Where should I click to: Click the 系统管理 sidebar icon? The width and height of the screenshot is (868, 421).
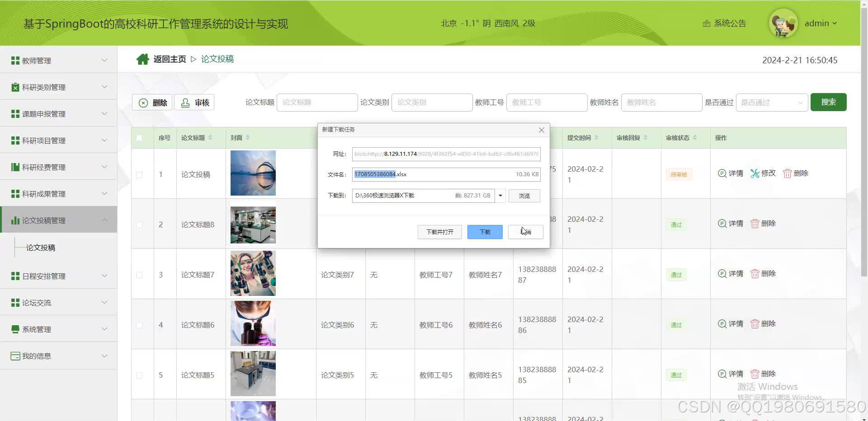(15, 329)
